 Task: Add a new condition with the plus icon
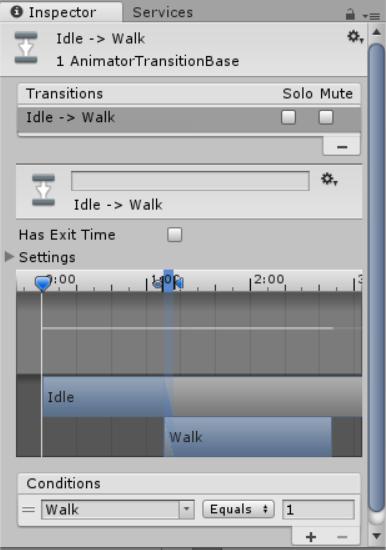point(311,537)
